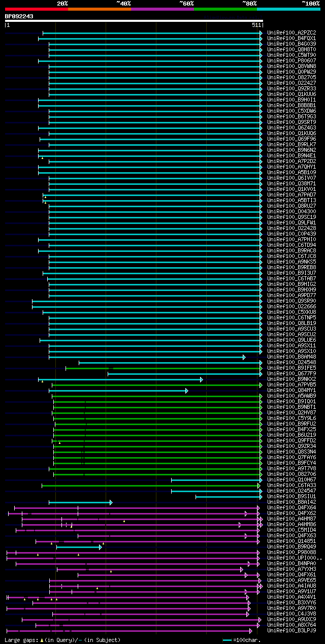Screen dimensions: 325x644
Task: Click hit label UniRef100_C4J3V8
Action: pyautogui.click(x=291, y=614)
